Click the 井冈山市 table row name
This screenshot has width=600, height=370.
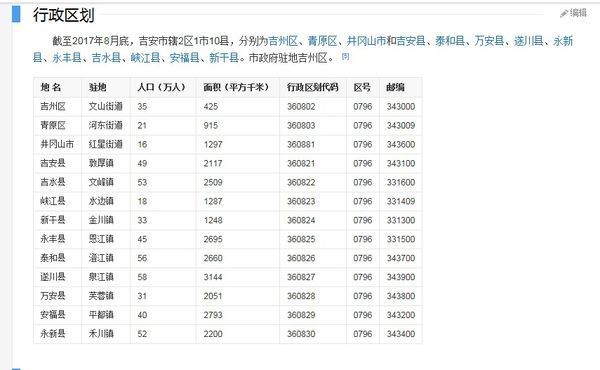point(57,144)
